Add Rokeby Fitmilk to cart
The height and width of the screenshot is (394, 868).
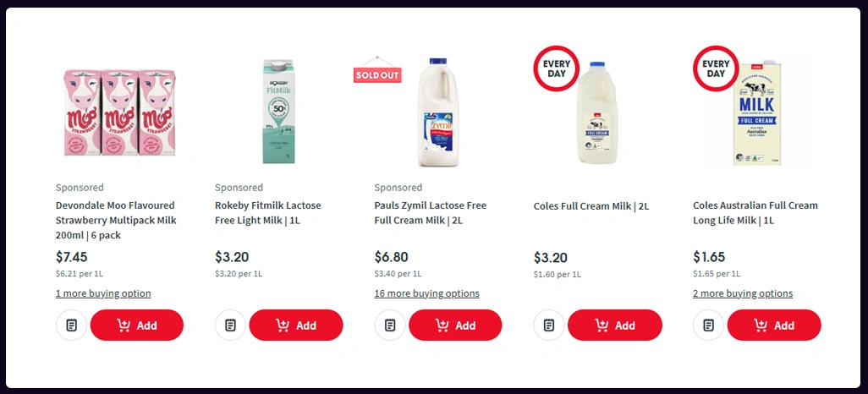point(296,326)
